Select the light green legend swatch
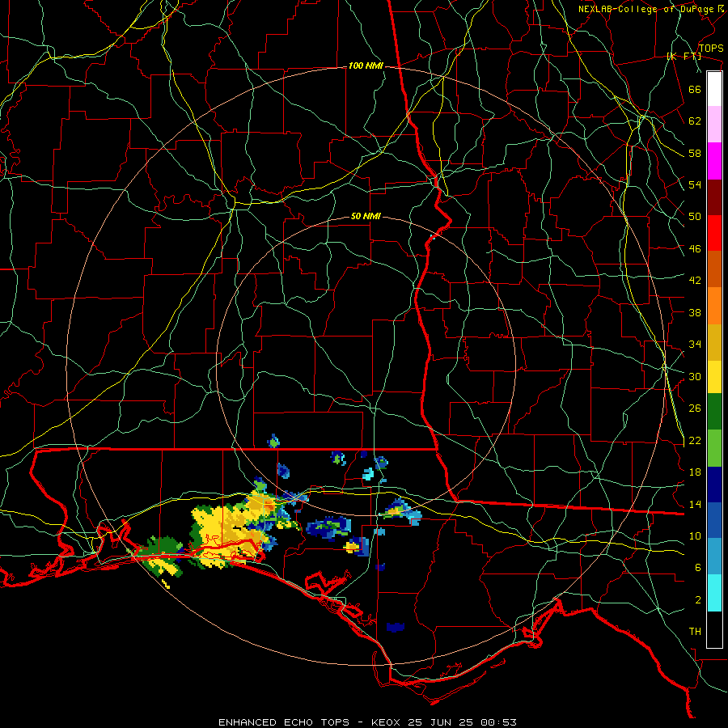The height and width of the screenshot is (728, 728). (714, 448)
